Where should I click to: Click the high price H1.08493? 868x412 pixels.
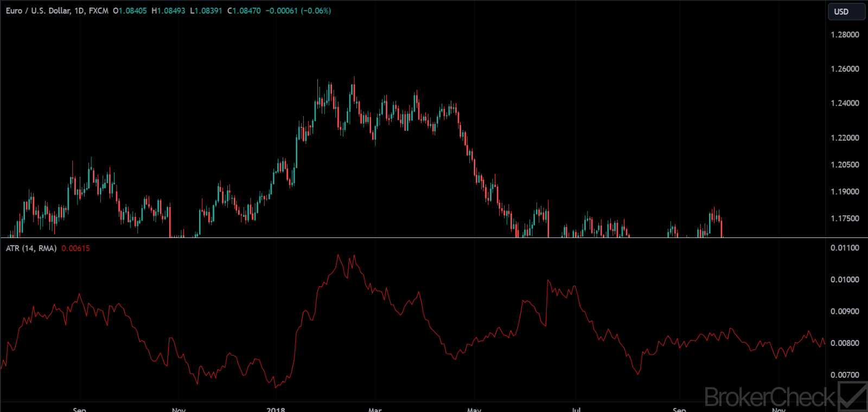[x=168, y=11]
